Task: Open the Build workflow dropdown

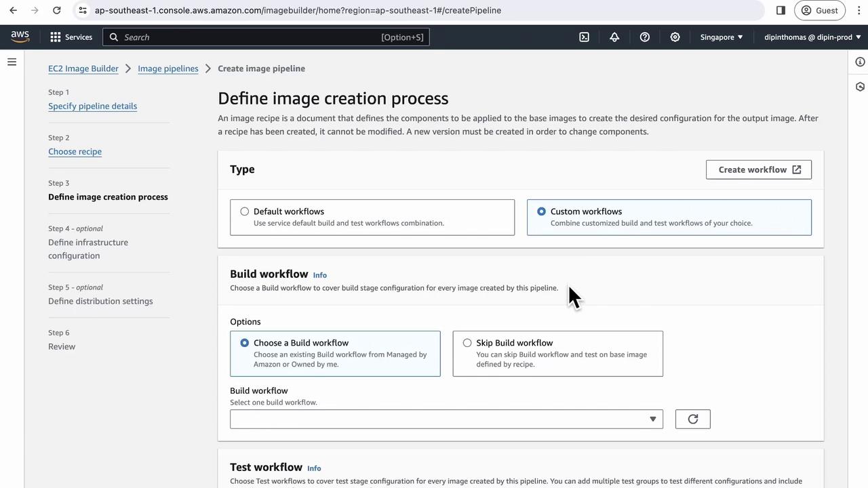Action: click(x=446, y=419)
